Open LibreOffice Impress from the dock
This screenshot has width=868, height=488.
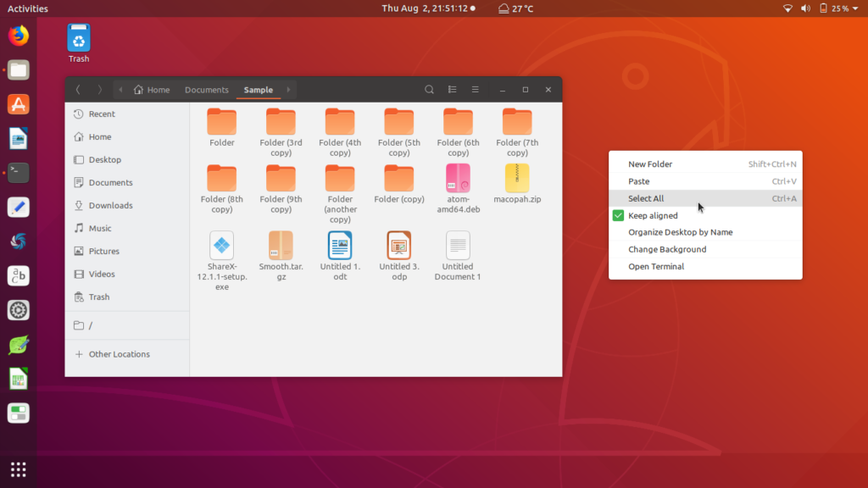[18, 414]
